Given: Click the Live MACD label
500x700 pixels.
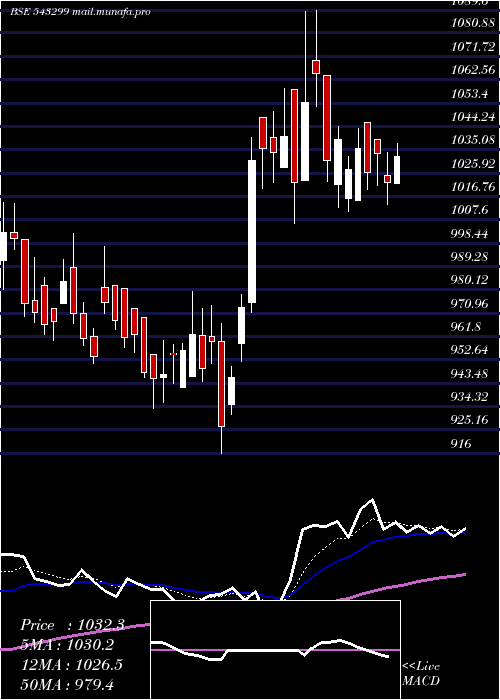Looking at the screenshot, I should [x=421, y=673].
